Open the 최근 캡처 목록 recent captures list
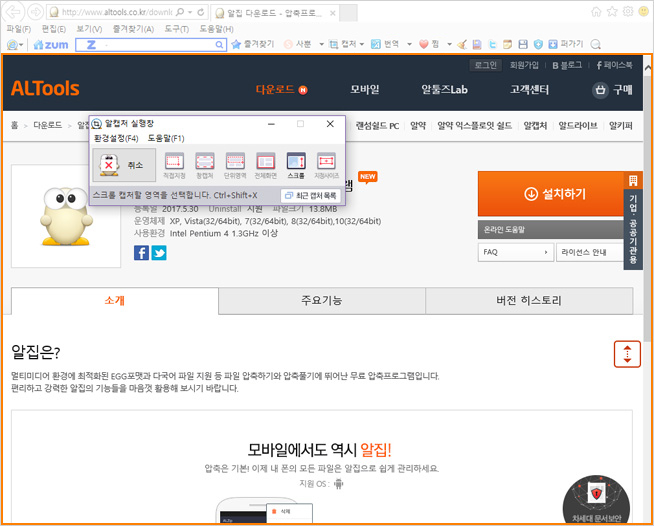This screenshot has height=526, width=654. pos(311,195)
